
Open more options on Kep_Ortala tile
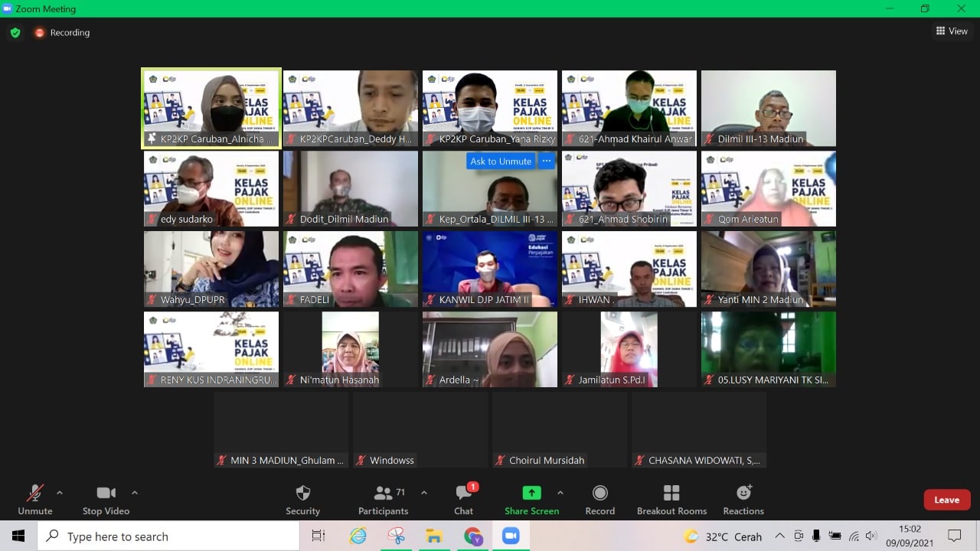tap(546, 161)
